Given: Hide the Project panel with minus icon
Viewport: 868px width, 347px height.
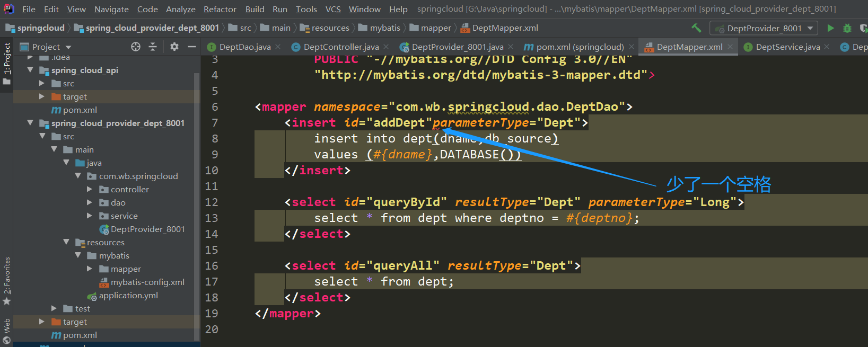Looking at the screenshot, I should point(192,47).
